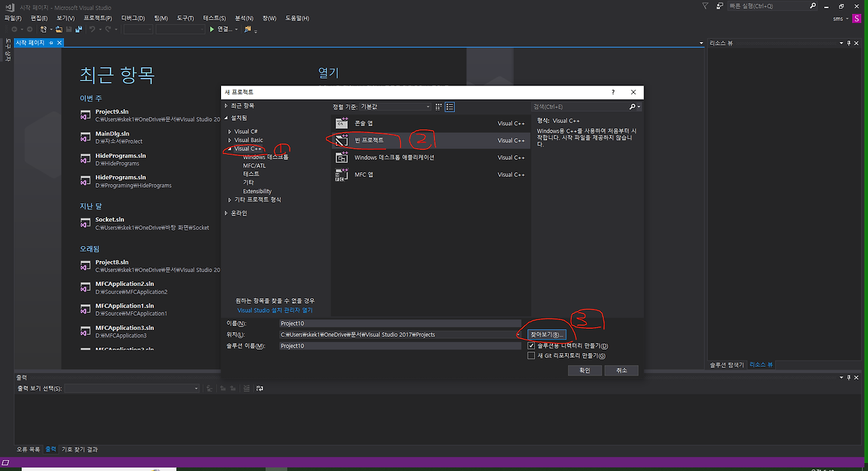This screenshot has height=471, width=868.
Task: Expand the recent items node in dialog
Action: coord(226,106)
